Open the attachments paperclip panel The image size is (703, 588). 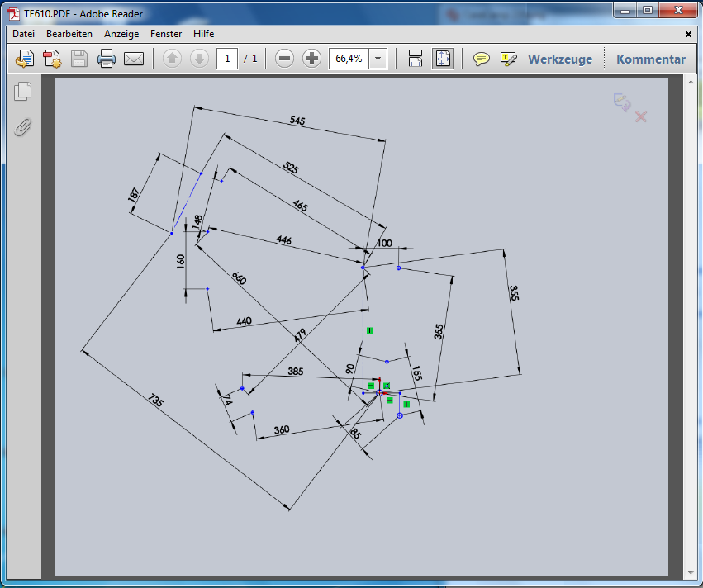[x=23, y=127]
